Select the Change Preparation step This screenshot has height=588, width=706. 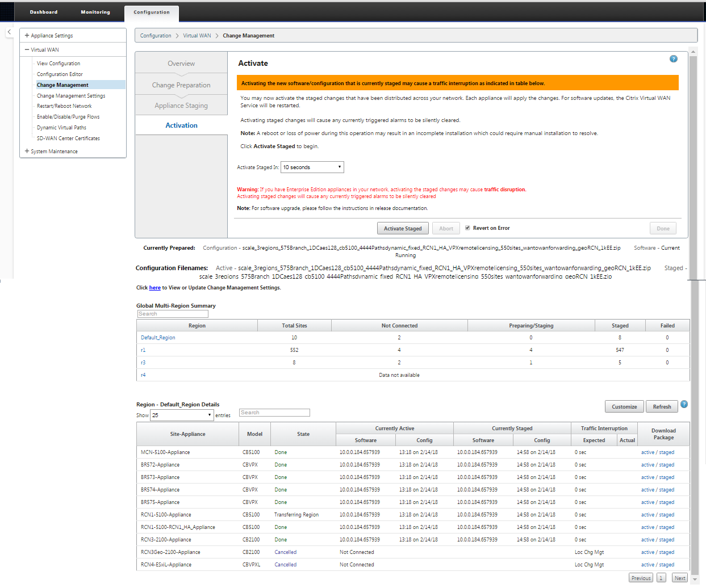pos(181,85)
